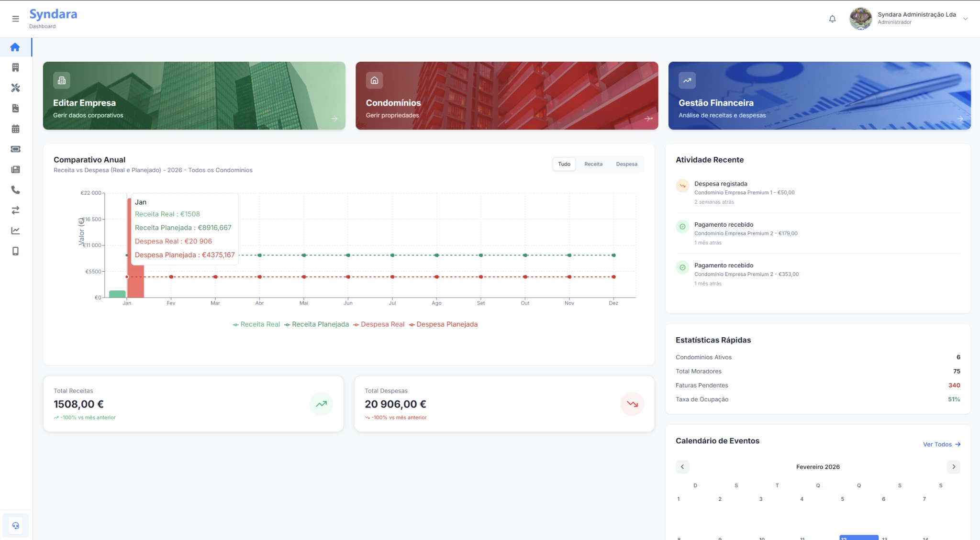
Task: Open the newsletter icon in the sidebar
Action: pyautogui.click(x=15, y=169)
